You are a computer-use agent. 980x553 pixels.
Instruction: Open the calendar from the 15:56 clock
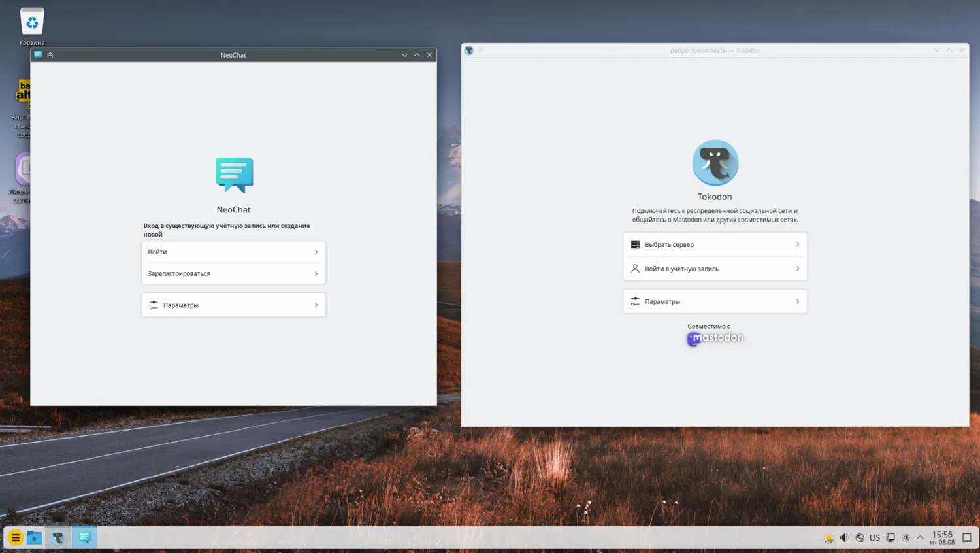(x=942, y=538)
